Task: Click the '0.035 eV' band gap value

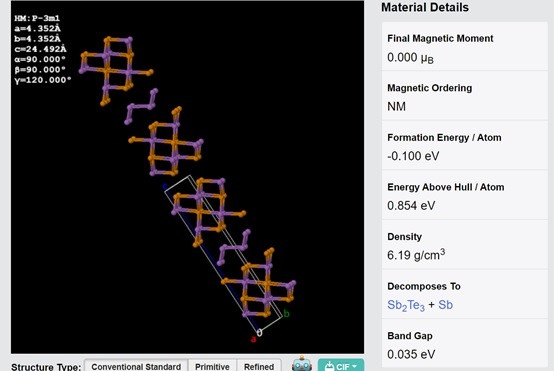Action: point(411,354)
